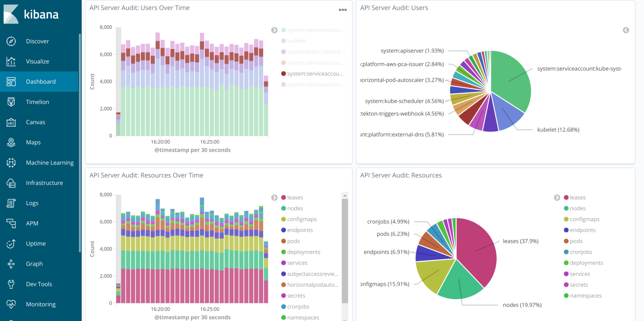Click the Maps icon
Image resolution: width=644 pixels, height=321 pixels.
(x=11, y=142)
